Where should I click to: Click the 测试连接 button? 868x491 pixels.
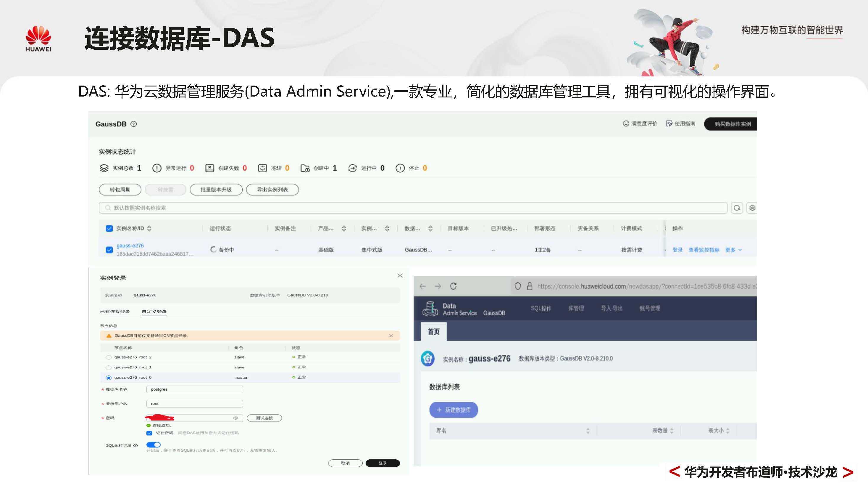coord(264,418)
